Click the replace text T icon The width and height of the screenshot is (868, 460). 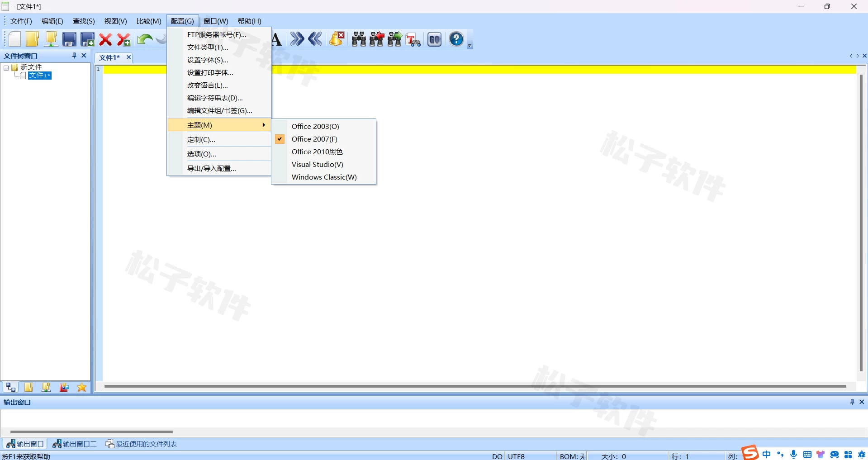[x=413, y=40]
